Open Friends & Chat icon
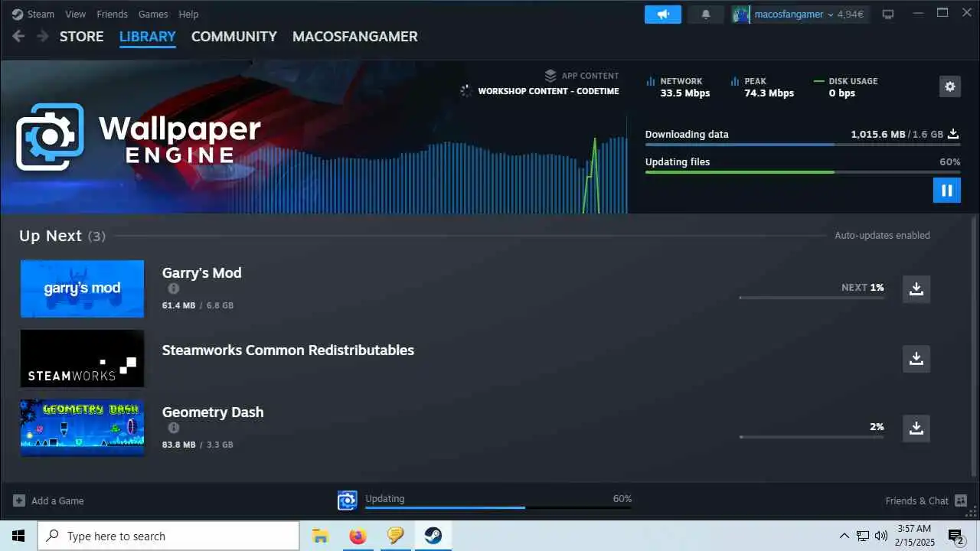980x551 pixels. [961, 500]
